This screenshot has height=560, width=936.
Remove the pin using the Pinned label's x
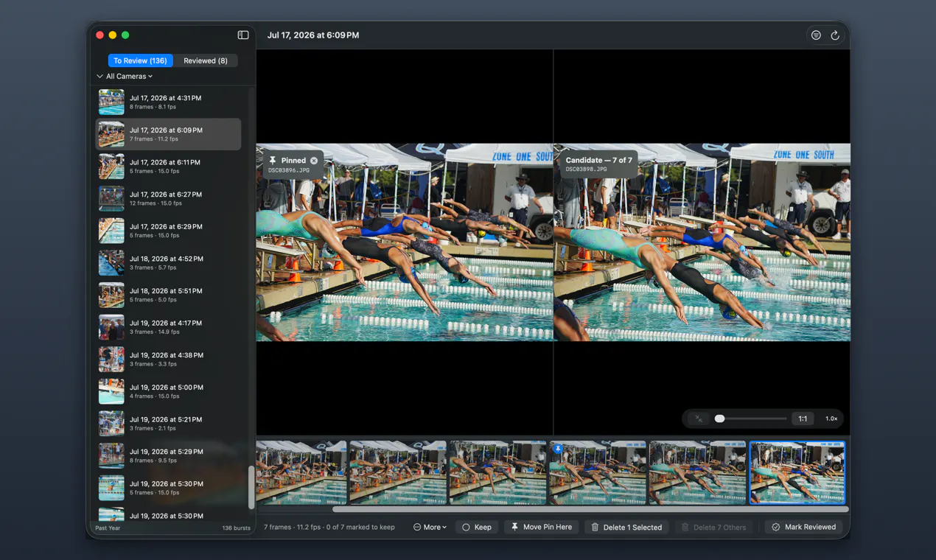[314, 161]
